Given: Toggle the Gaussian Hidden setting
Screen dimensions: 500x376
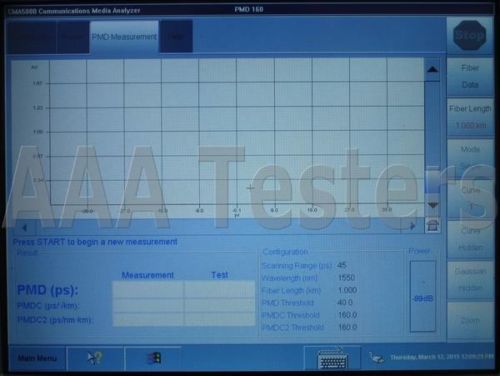Looking at the screenshot, I should coord(470,280).
